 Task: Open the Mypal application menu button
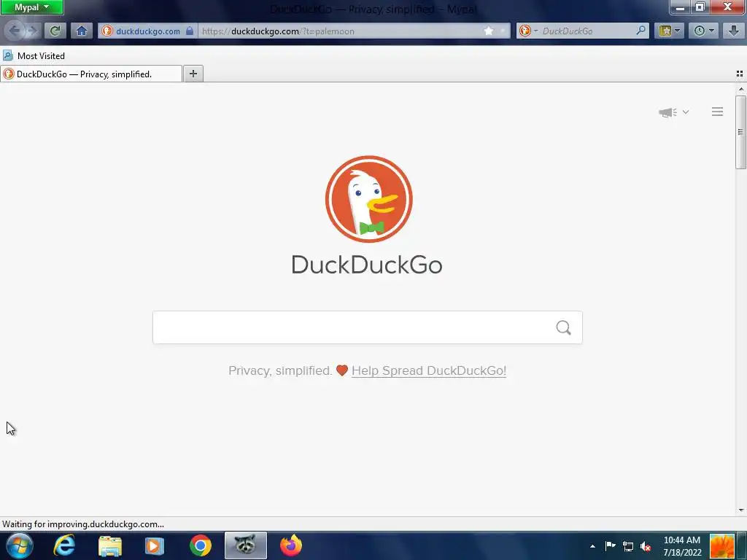coord(31,7)
